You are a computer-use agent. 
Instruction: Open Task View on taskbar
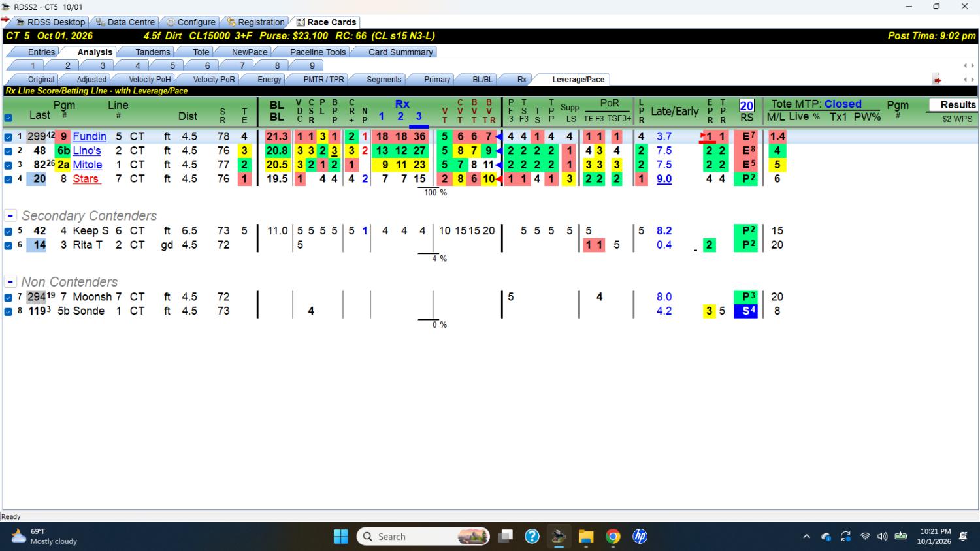[x=505, y=537]
